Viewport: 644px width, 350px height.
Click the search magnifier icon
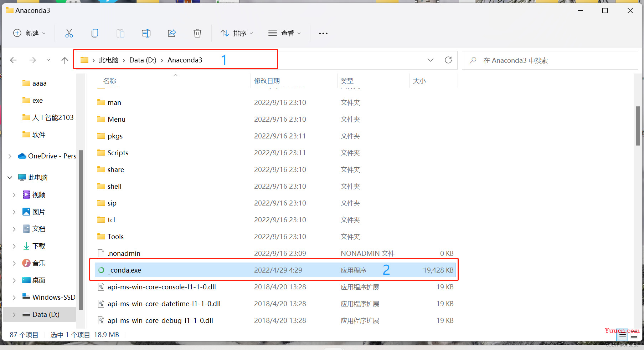click(x=473, y=60)
